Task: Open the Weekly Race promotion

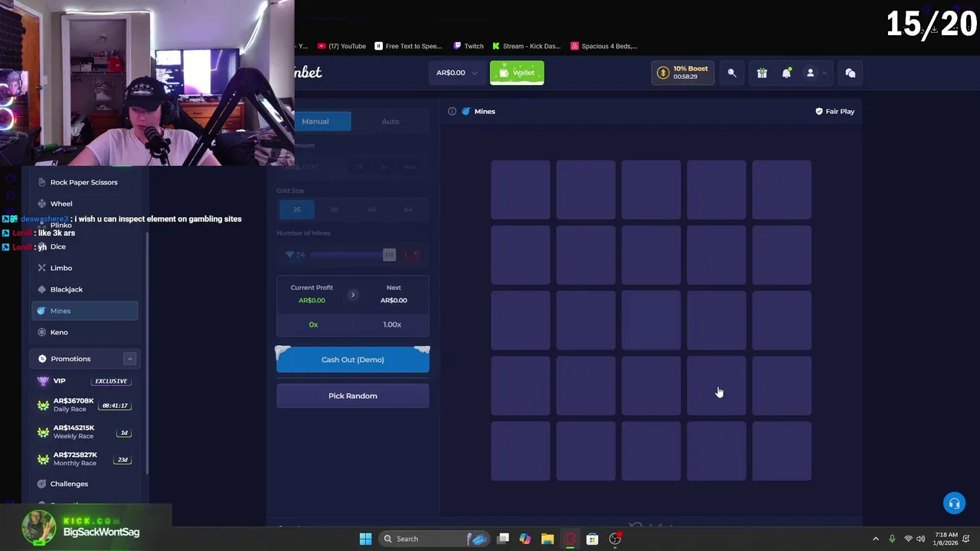Action: click(85, 432)
